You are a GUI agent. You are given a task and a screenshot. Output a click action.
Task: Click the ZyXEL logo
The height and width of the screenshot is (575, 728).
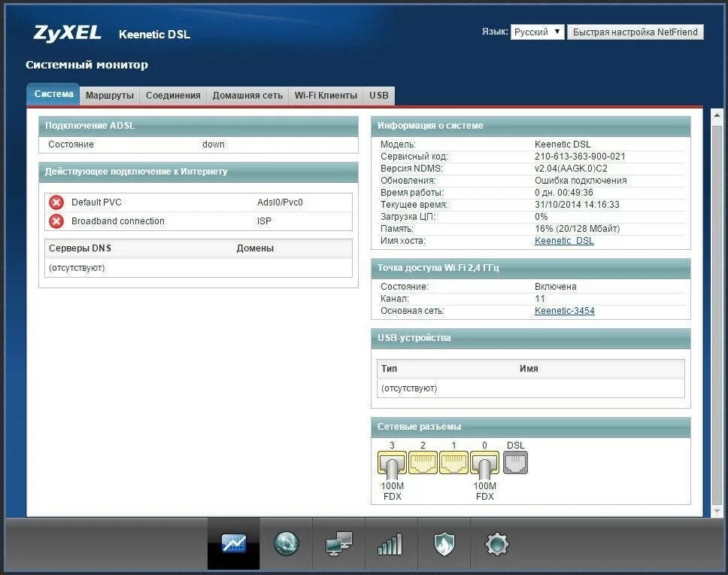68,33
